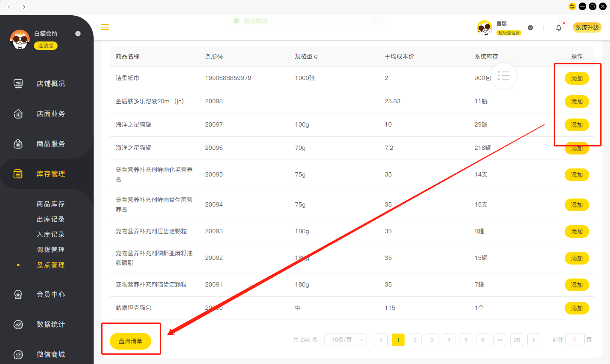Add 洁柔纸巾 with its 添加 button
This screenshot has width=610, height=364.
tap(577, 78)
